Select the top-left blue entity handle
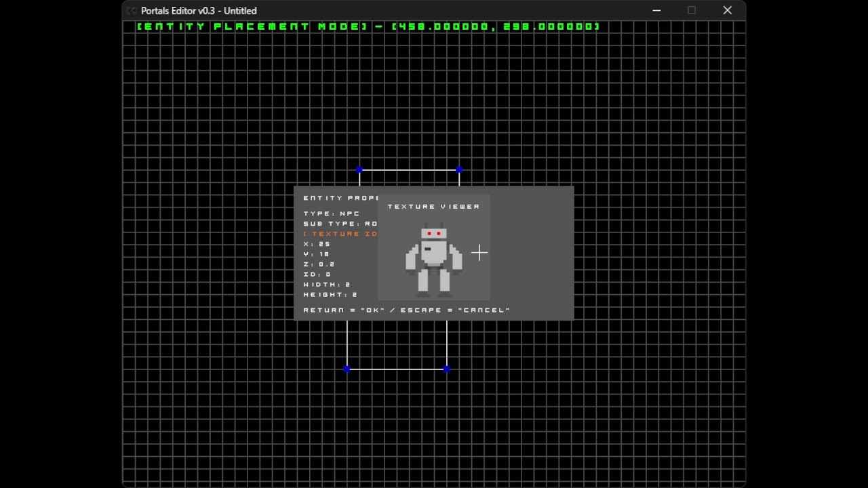 click(359, 170)
